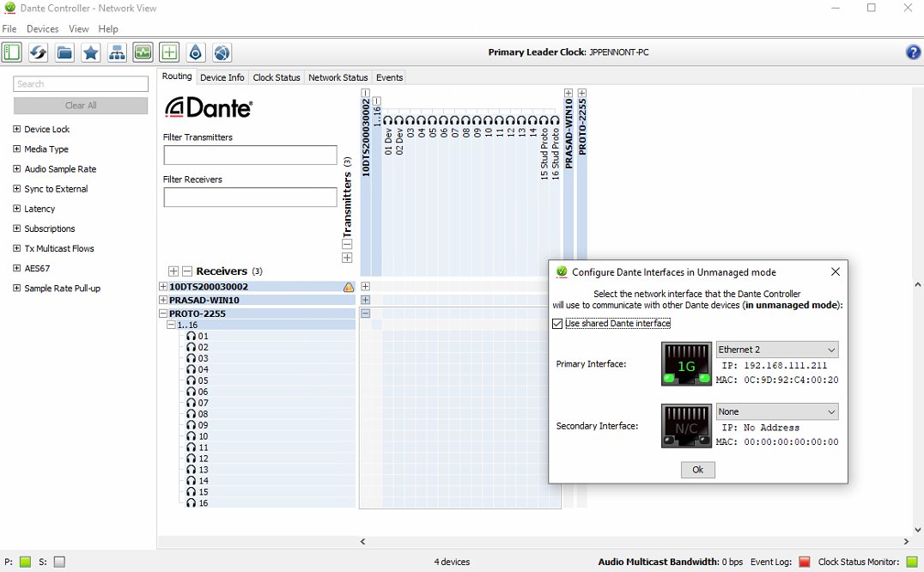Click the headphone icon of receiver channel 05

click(x=191, y=380)
